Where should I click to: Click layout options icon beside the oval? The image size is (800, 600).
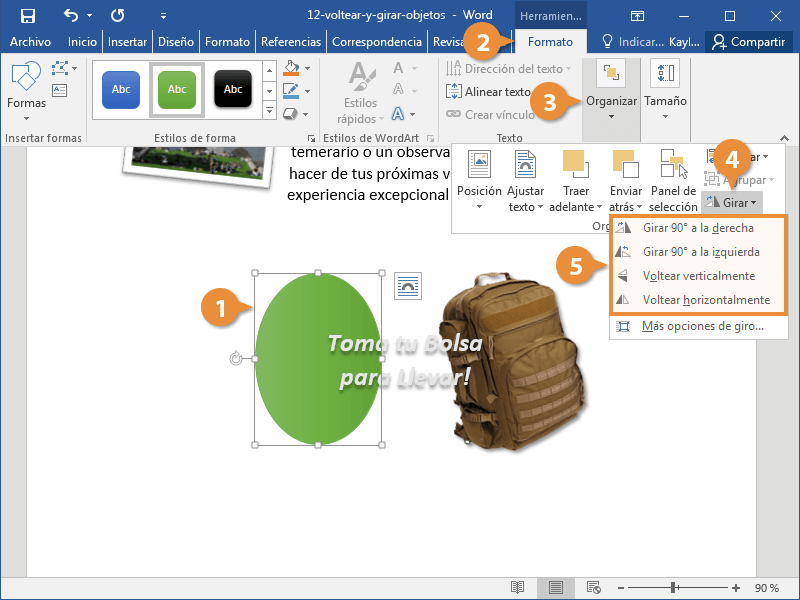click(408, 286)
